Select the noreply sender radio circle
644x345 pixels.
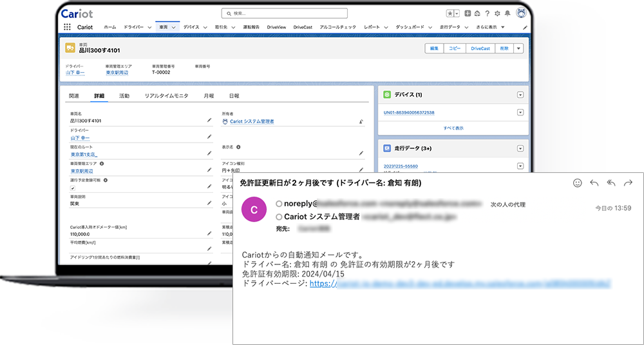point(279,204)
